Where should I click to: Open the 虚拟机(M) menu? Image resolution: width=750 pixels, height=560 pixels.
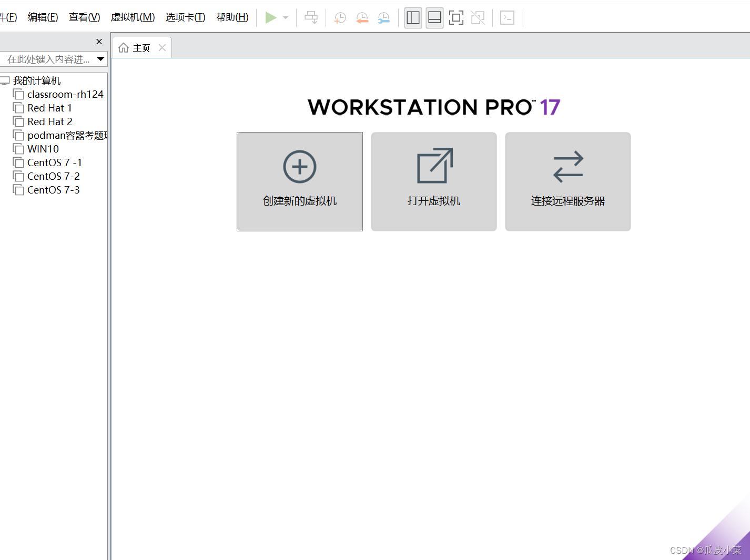pyautogui.click(x=133, y=17)
